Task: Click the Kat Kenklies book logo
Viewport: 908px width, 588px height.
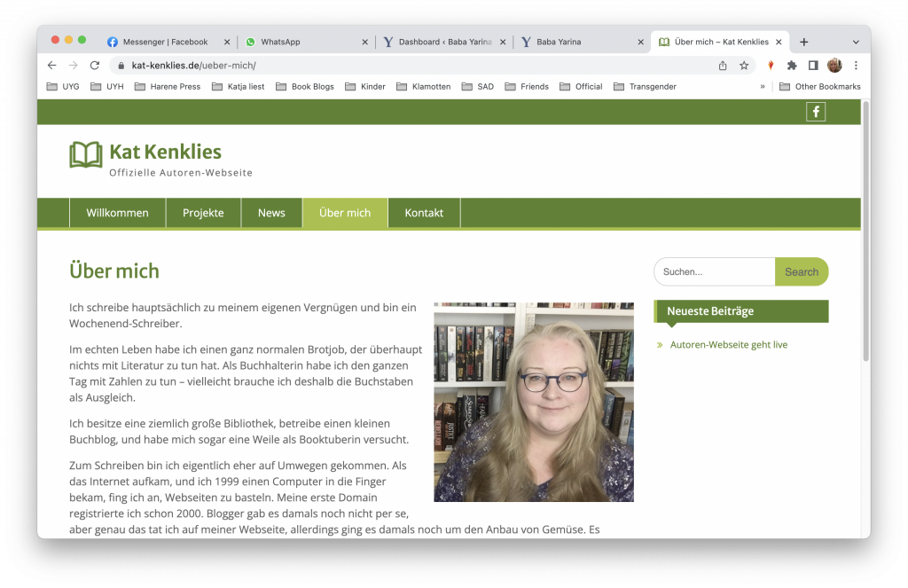Action: coord(86,154)
